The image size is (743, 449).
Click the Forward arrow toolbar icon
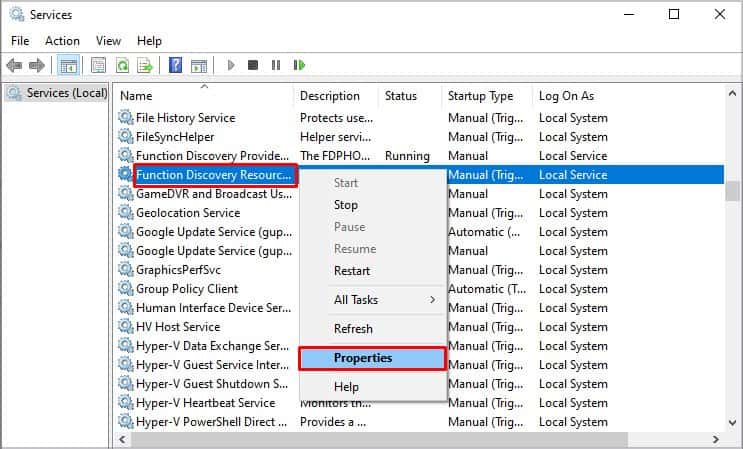[x=36, y=65]
